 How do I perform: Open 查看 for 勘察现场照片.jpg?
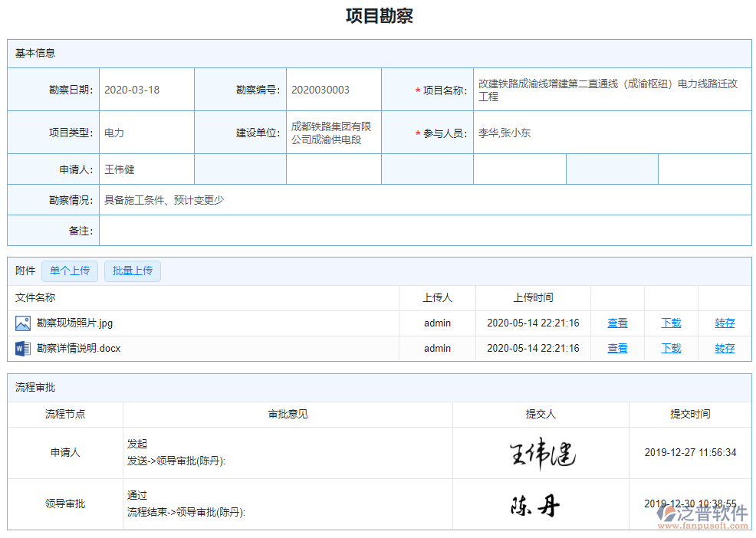point(617,323)
